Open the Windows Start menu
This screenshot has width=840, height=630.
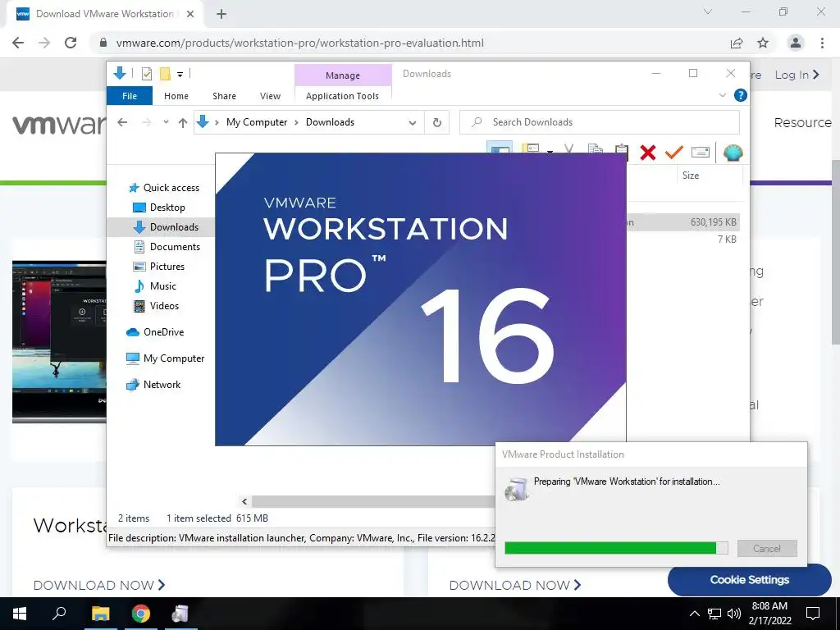(20, 614)
